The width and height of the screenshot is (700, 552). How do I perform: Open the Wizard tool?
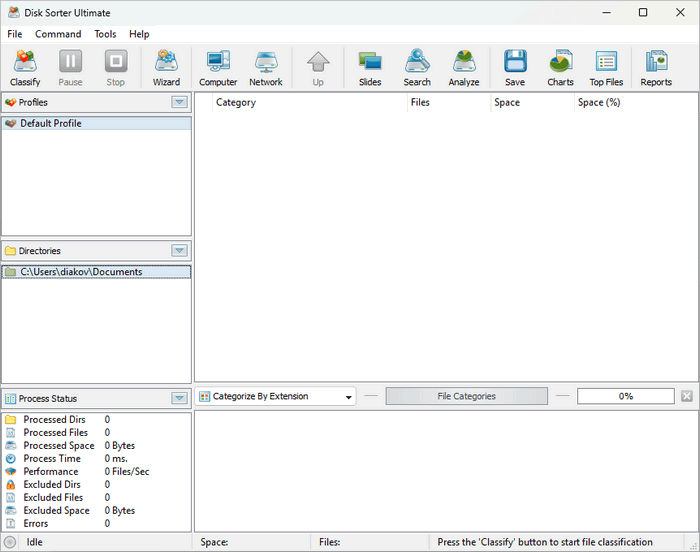point(167,61)
